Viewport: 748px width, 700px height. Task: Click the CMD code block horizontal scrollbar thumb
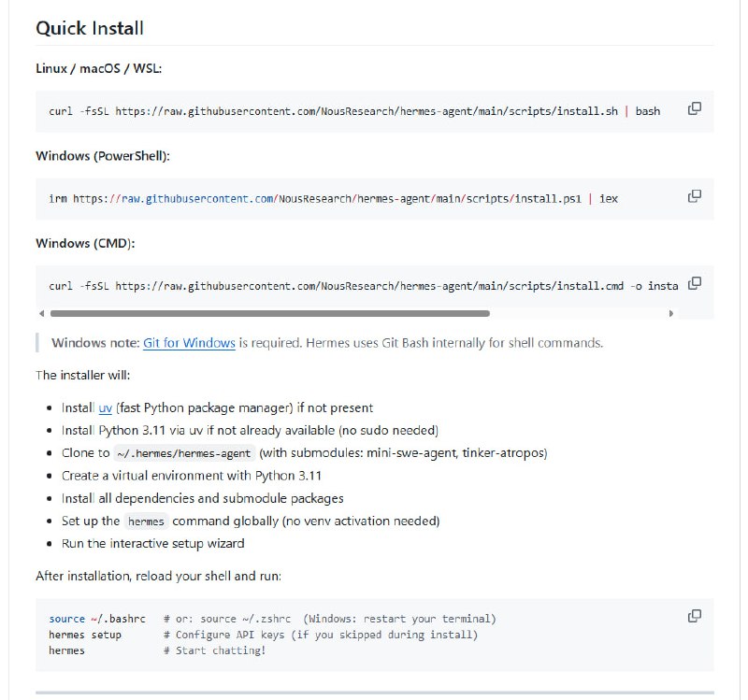[269, 314]
